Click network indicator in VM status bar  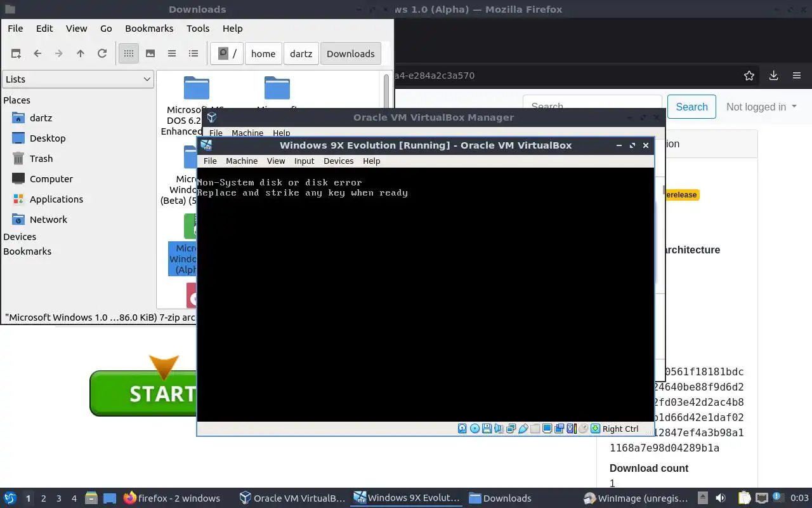(511, 429)
